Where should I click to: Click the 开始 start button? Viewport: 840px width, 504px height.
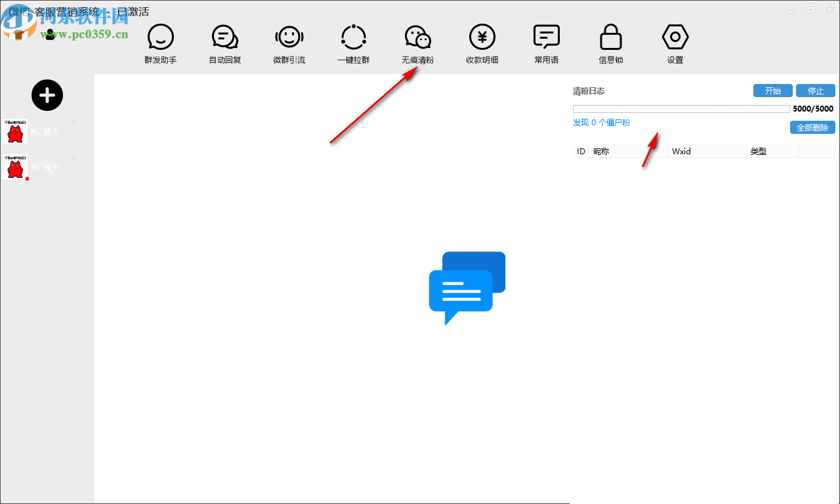[773, 91]
